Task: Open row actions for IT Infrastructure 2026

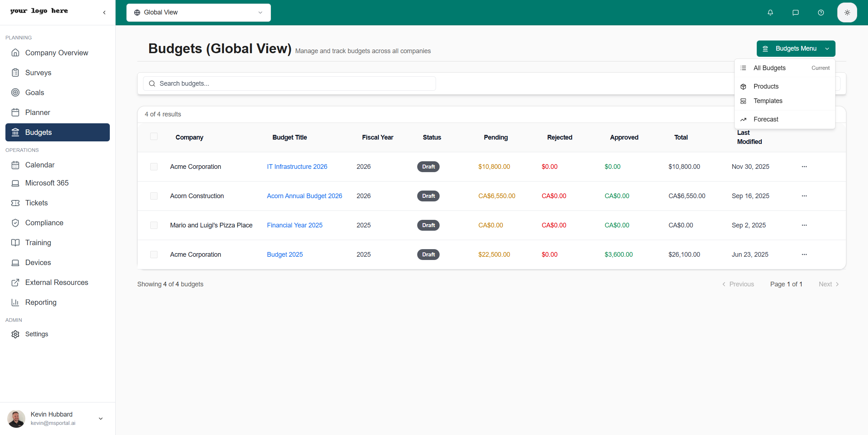Action: coord(804,167)
